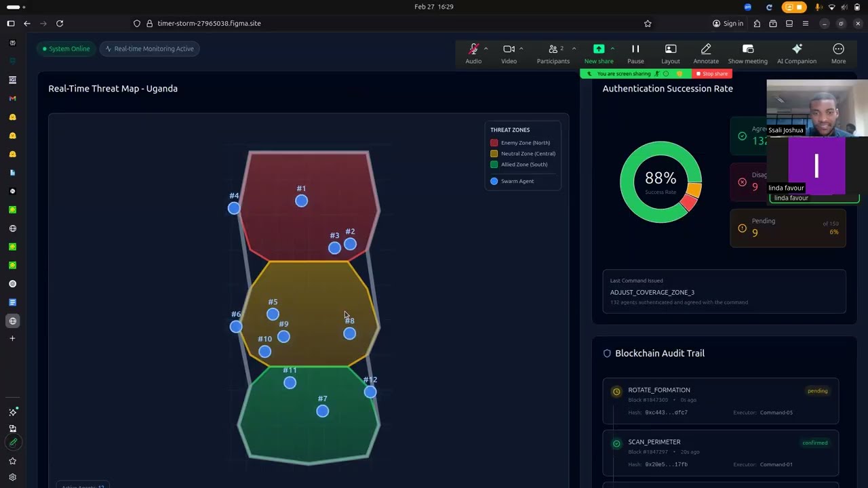Open ROTATE_FORMATION audit entry
868x488 pixels.
point(721,401)
